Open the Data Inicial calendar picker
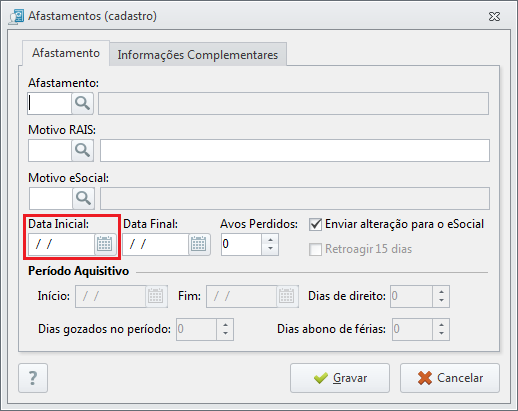The height and width of the screenshot is (411, 518). click(x=105, y=244)
